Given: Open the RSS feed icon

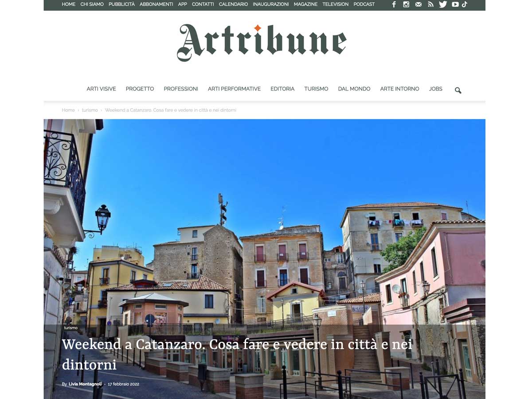Looking at the screenshot, I should (430, 4).
